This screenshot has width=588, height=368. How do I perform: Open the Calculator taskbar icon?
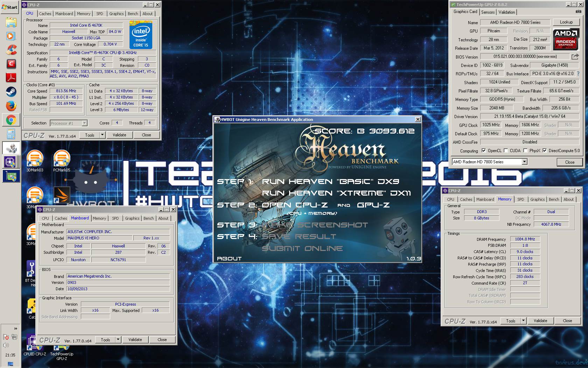[x=11, y=134]
